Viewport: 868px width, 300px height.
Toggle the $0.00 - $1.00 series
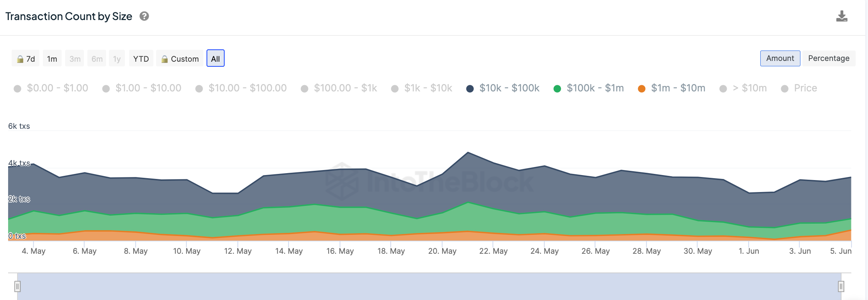point(51,88)
